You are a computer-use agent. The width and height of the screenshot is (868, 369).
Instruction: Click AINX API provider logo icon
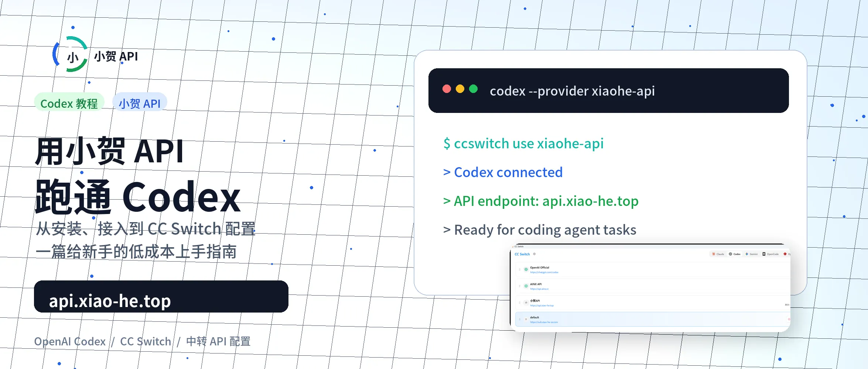(526, 286)
